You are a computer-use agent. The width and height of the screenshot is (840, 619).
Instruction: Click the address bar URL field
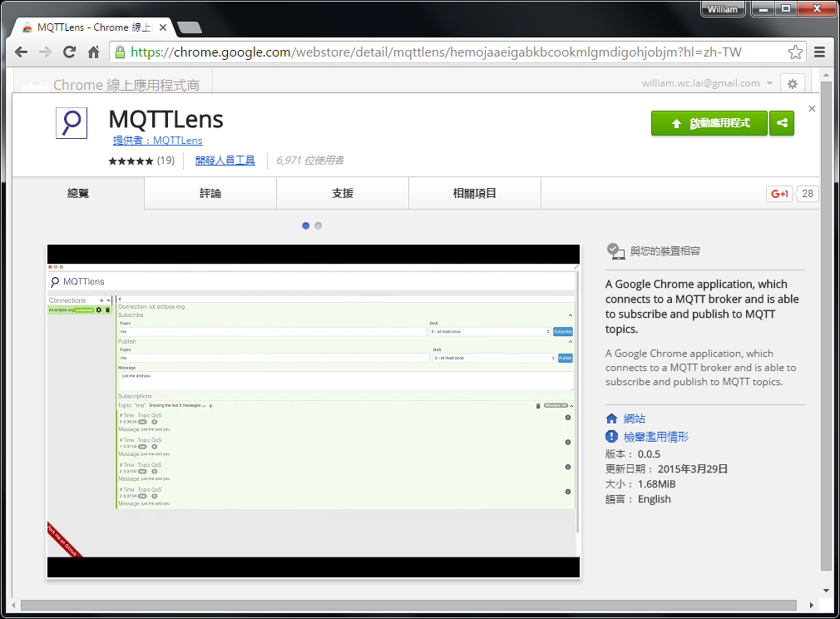458,52
